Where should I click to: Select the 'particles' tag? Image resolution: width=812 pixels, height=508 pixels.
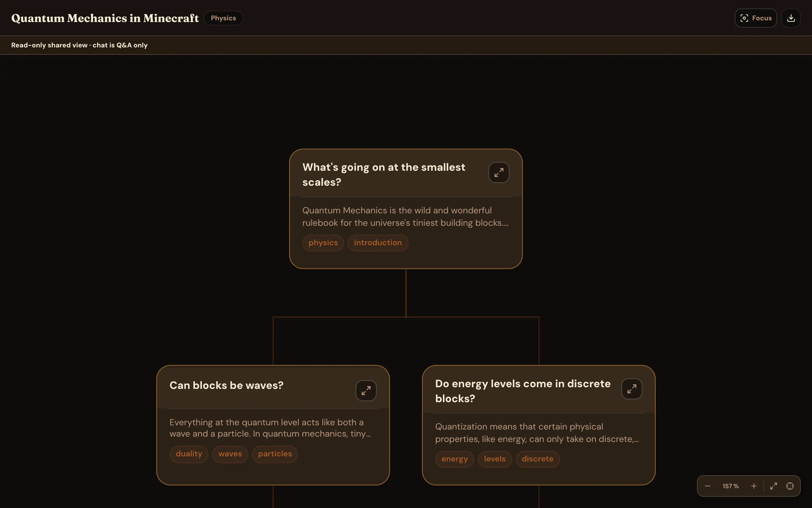pyautogui.click(x=275, y=454)
